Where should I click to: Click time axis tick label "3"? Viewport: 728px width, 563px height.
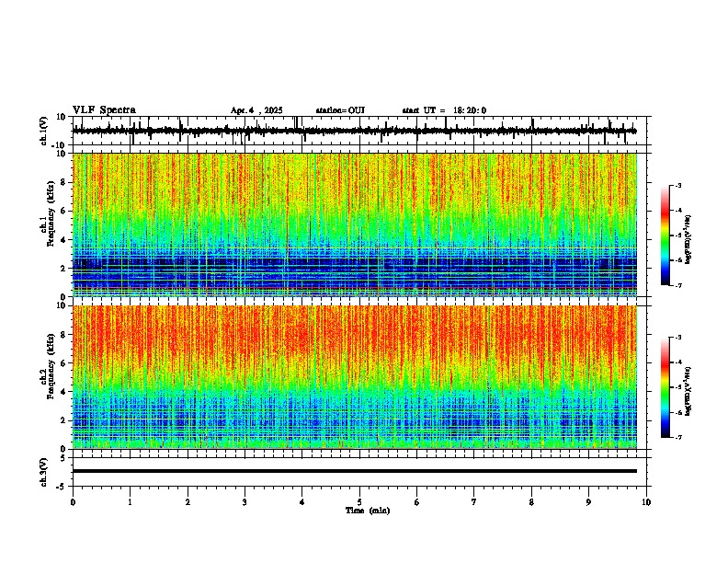click(x=245, y=502)
